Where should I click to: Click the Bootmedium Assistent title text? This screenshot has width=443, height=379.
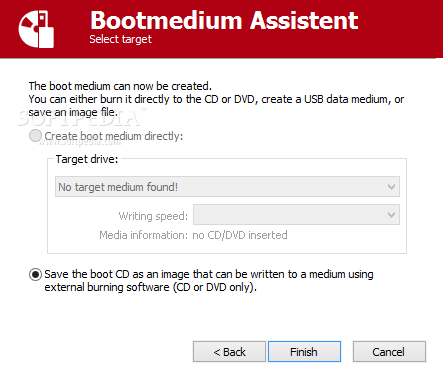point(224,21)
